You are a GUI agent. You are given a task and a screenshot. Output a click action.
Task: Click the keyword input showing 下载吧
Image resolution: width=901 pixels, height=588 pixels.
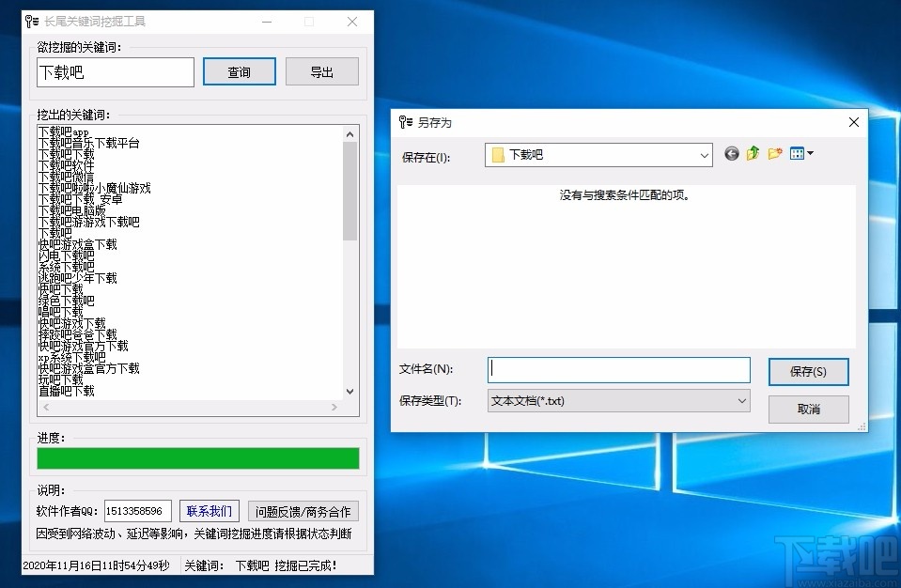pos(115,71)
